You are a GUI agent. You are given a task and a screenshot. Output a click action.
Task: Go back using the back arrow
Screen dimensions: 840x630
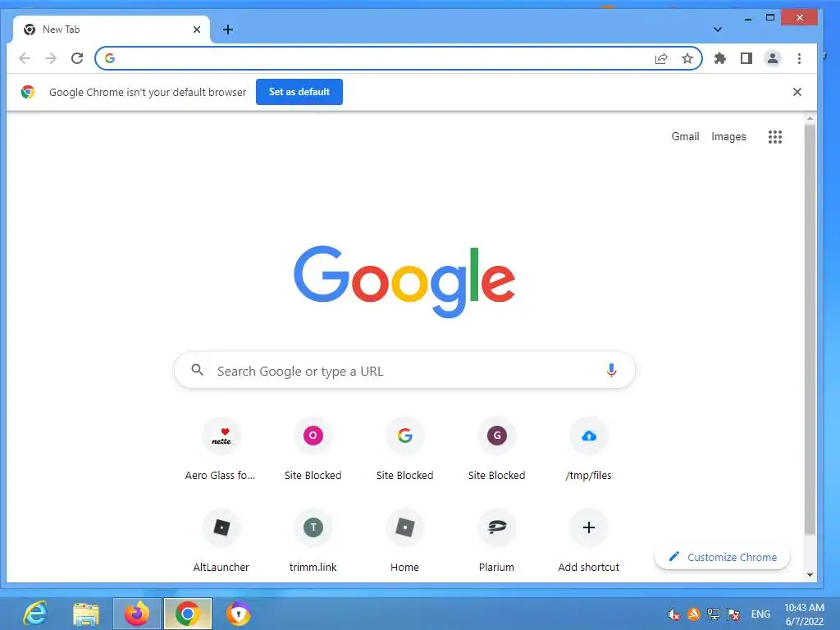click(x=25, y=58)
